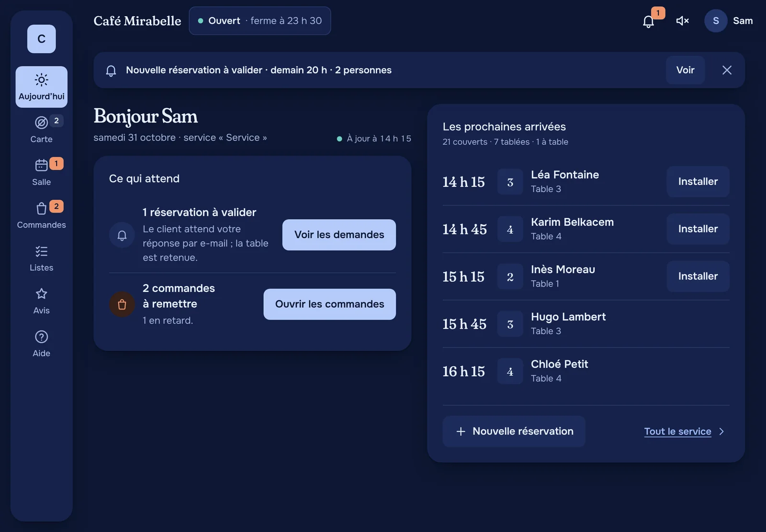Click the Café Mirabelle title

(137, 21)
